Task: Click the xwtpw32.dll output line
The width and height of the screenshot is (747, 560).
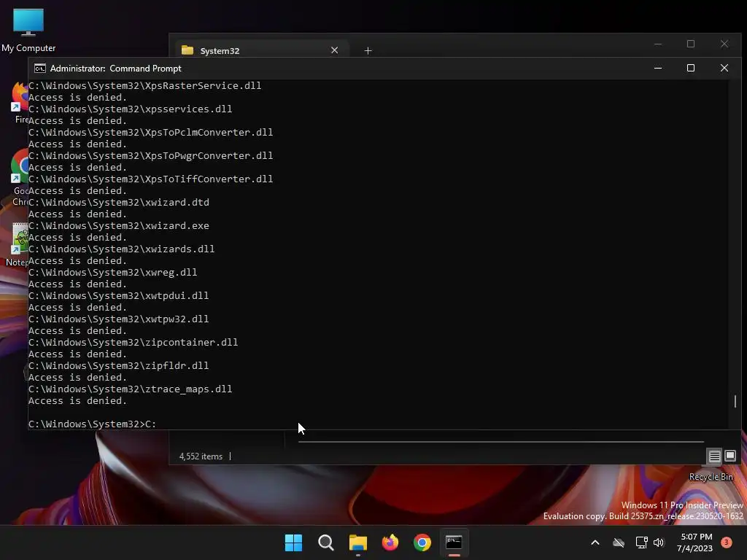Action: tap(118, 319)
